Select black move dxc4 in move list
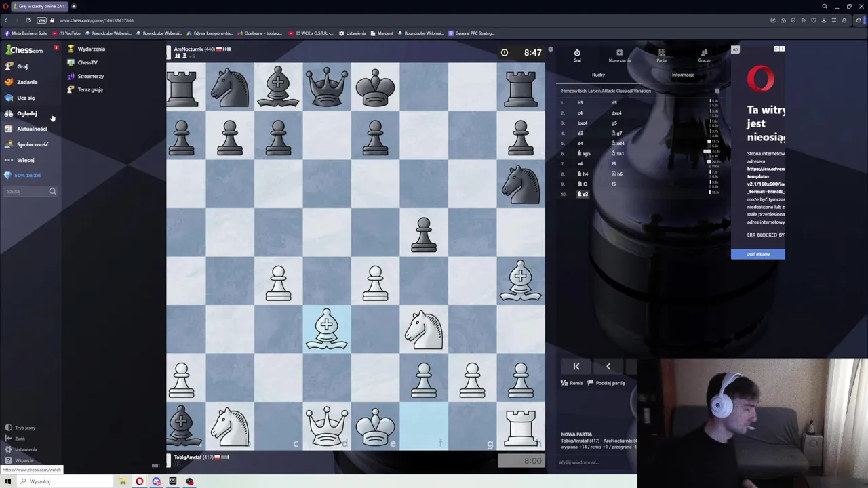868x488 pixels. point(616,113)
